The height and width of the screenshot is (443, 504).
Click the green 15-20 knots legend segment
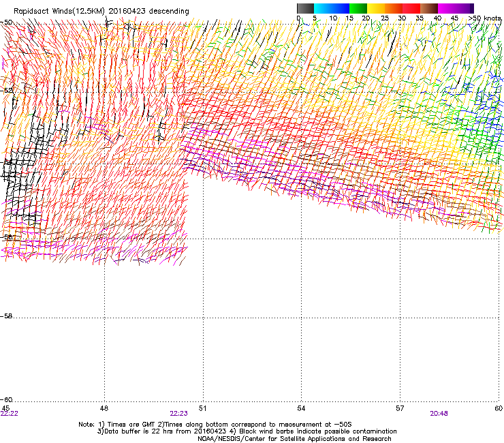point(358,8)
